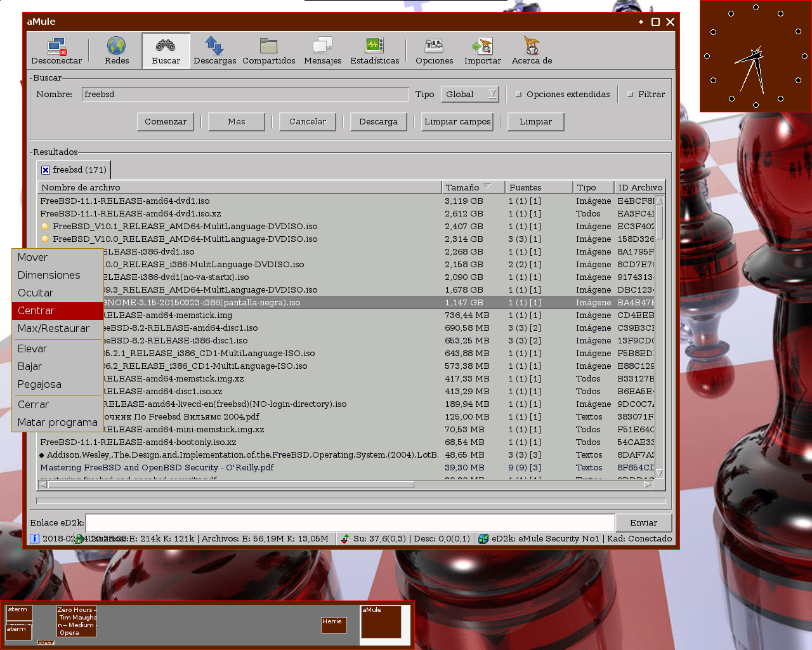Screen dimensions: 812x650
Task: Select the FreeBSD-11.1-RELEASE-amd64-dvd1.iso row
Action: (346, 201)
